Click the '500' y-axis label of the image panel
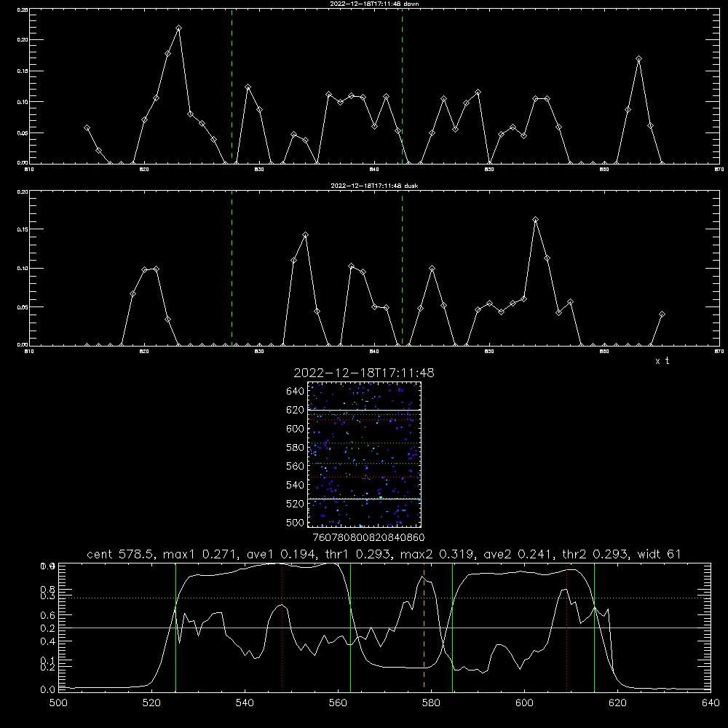The width and height of the screenshot is (728, 728). pos(296,523)
